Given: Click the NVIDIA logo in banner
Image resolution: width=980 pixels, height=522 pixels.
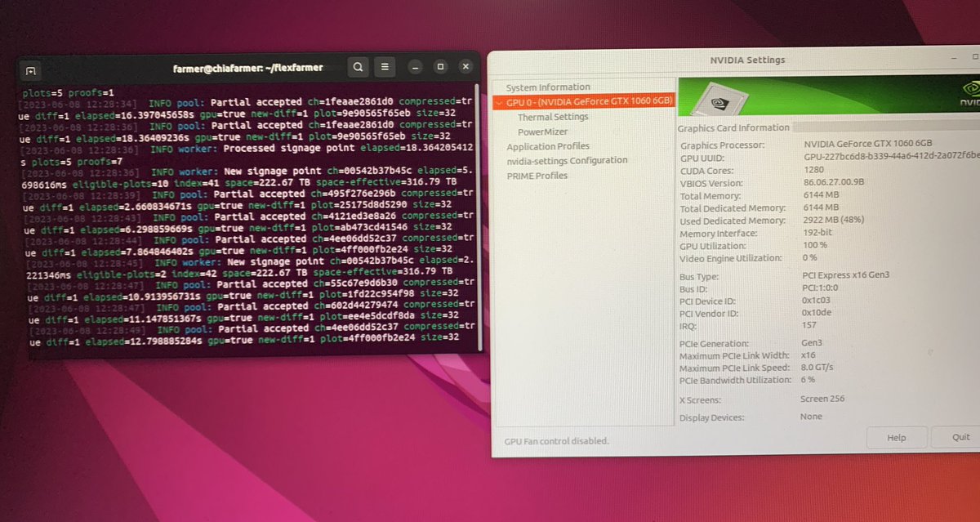Looking at the screenshot, I should click(x=971, y=95).
